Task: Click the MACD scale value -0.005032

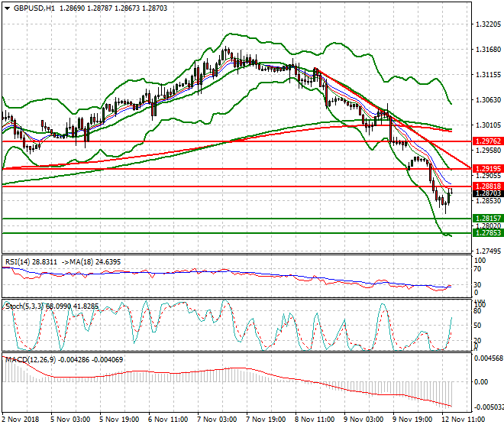Action: coord(489,407)
